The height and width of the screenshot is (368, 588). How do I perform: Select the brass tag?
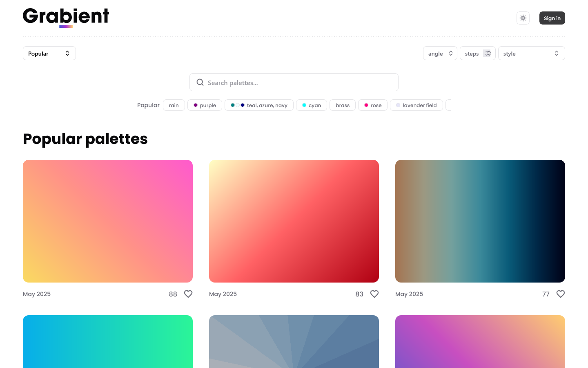pyautogui.click(x=343, y=105)
